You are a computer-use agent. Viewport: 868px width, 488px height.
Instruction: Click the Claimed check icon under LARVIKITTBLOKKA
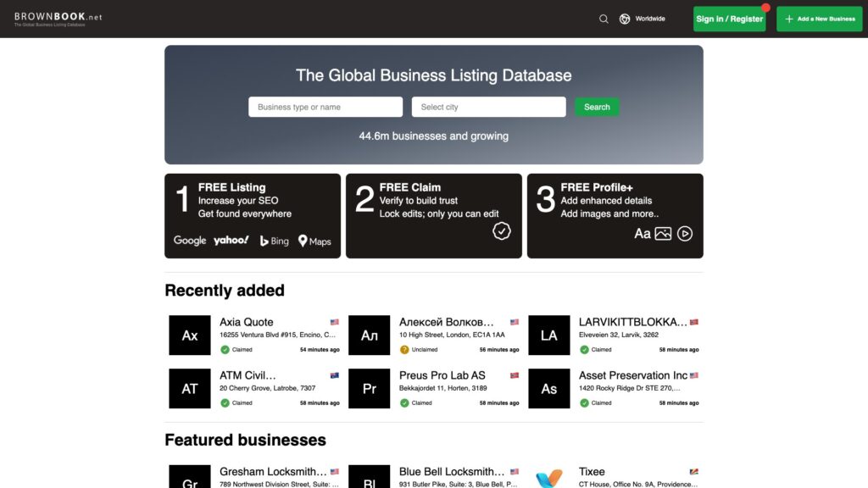[x=584, y=350]
